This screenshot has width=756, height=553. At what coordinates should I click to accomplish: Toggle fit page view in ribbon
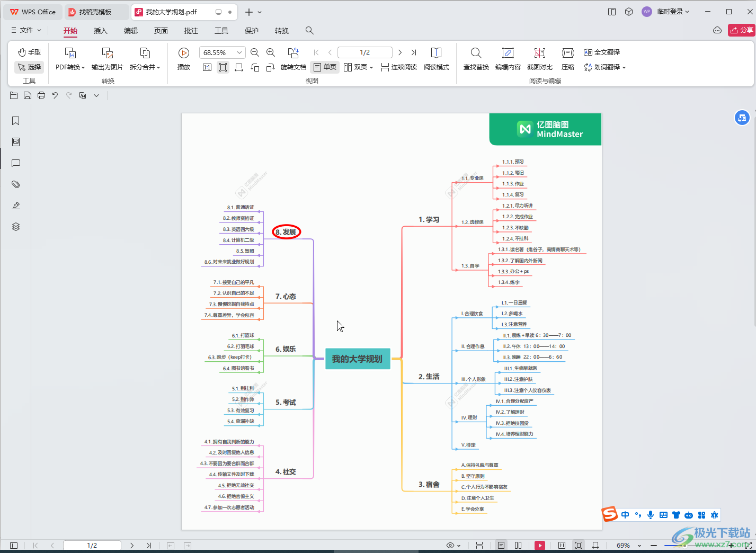[x=223, y=67]
